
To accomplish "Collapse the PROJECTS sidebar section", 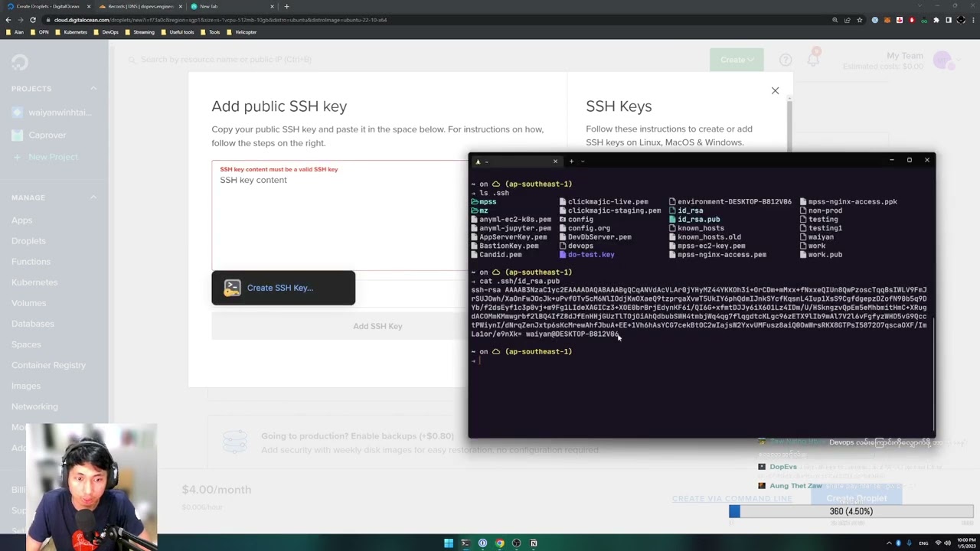I will [x=93, y=89].
